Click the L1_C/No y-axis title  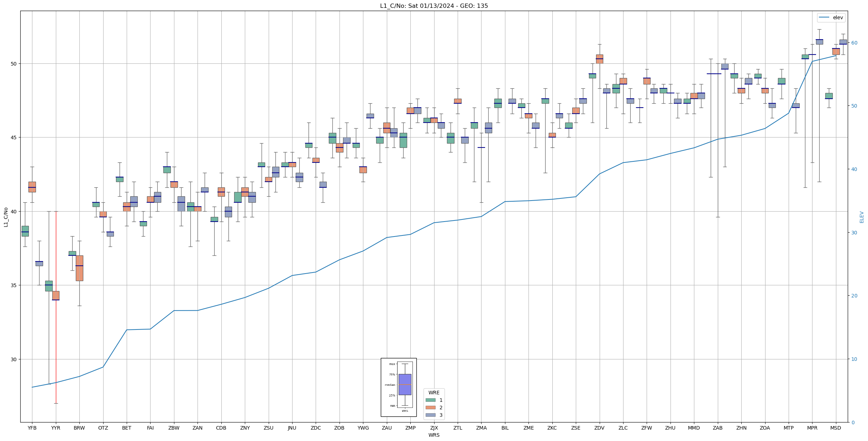(x=6, y=217)
